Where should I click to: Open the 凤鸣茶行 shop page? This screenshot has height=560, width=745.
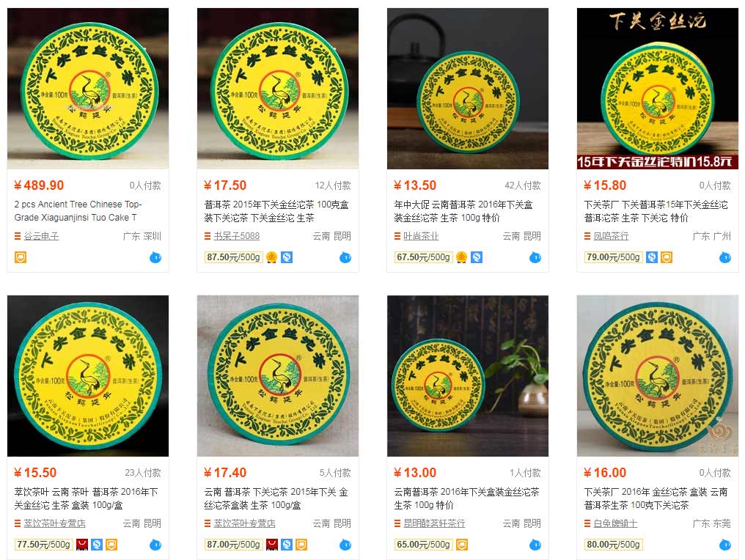point(611,236)
